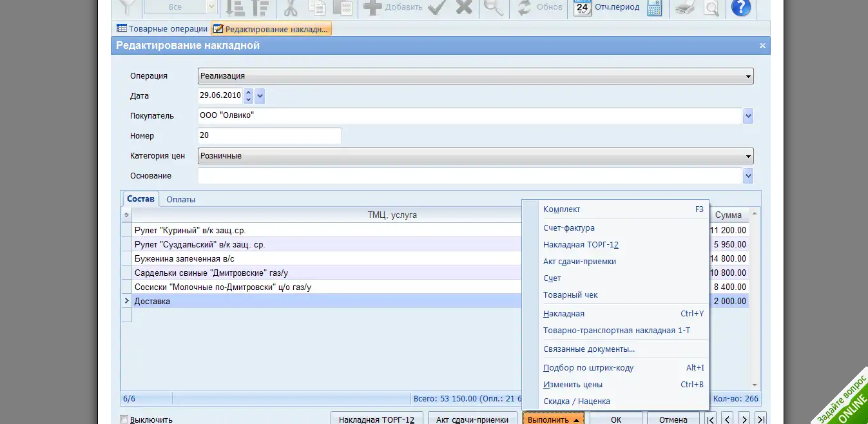This screenshot has height=424, width=868.
Task: Expand the Операция dropdown
Action: click(x=748, y=76)
